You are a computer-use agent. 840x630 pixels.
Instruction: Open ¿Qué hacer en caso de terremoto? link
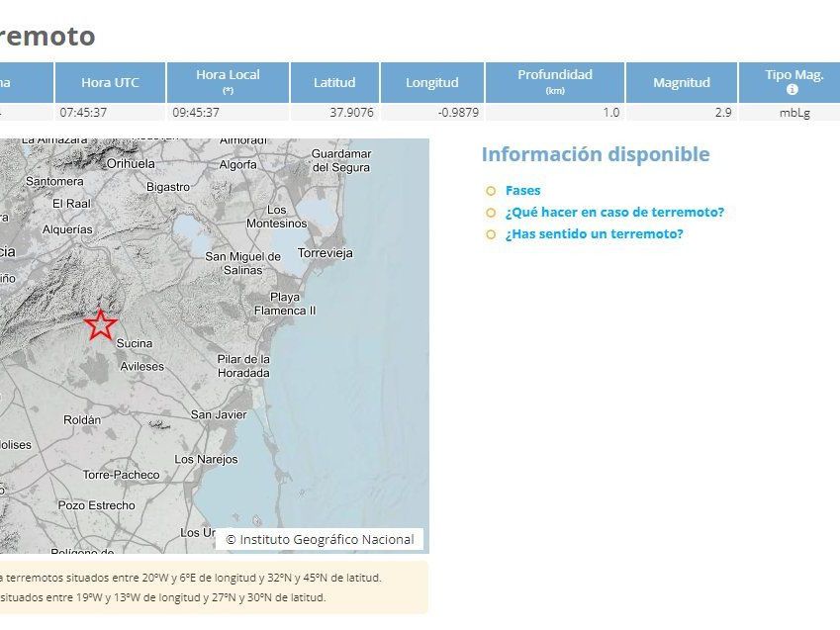(x=614, y=212)
